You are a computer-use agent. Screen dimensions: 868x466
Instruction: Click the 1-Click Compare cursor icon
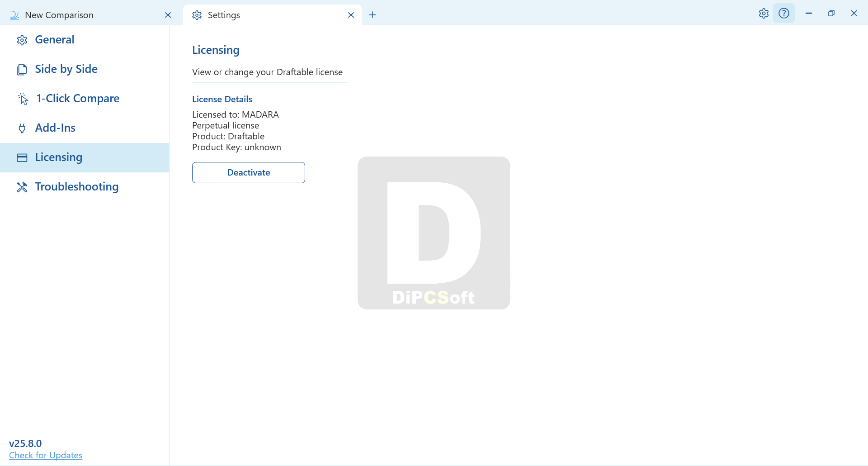point(23,99)
